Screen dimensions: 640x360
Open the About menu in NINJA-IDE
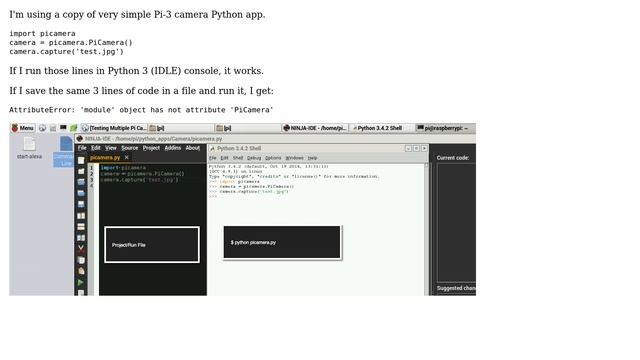[x=193, y=148]
